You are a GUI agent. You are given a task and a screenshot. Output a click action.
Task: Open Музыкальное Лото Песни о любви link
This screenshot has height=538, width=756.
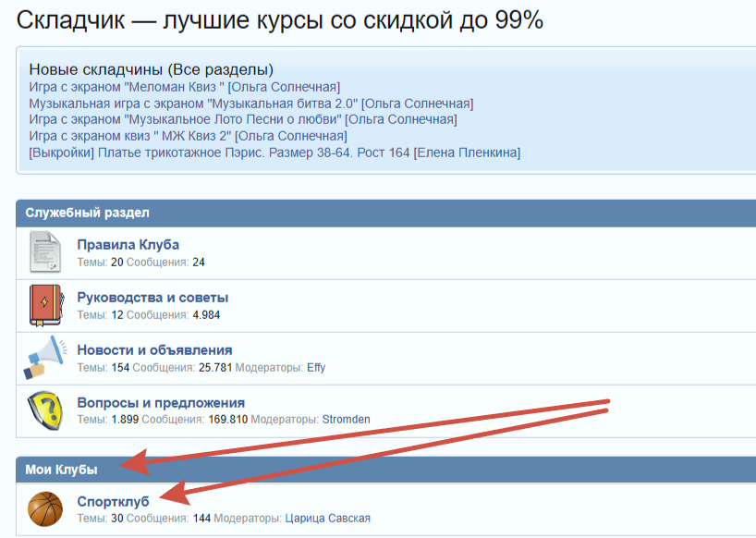(243, 119)
